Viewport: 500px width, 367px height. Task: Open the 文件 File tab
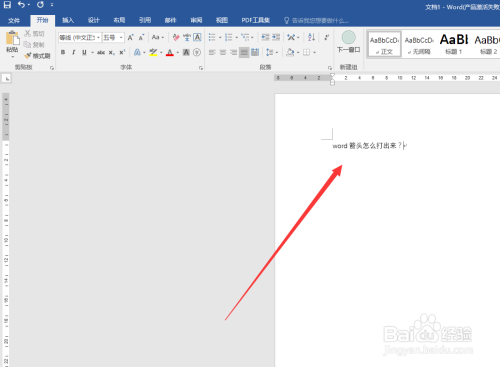tap(14, 20)
